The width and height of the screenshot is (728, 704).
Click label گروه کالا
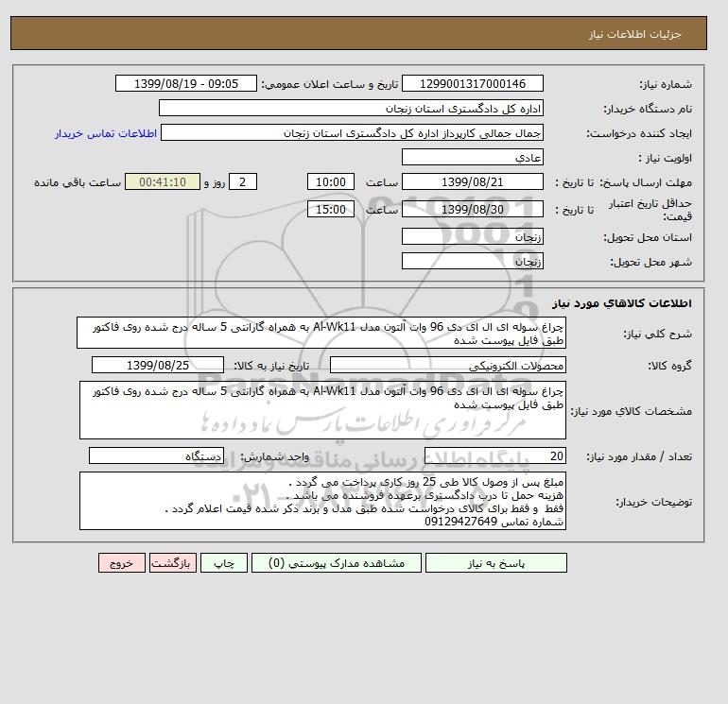(670, 366)
